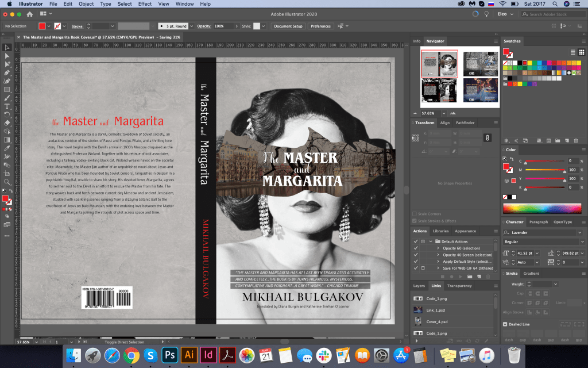Switch to the Layers tab
The image size is (588, 368).
pyautogui.click(x=419, y=286)
